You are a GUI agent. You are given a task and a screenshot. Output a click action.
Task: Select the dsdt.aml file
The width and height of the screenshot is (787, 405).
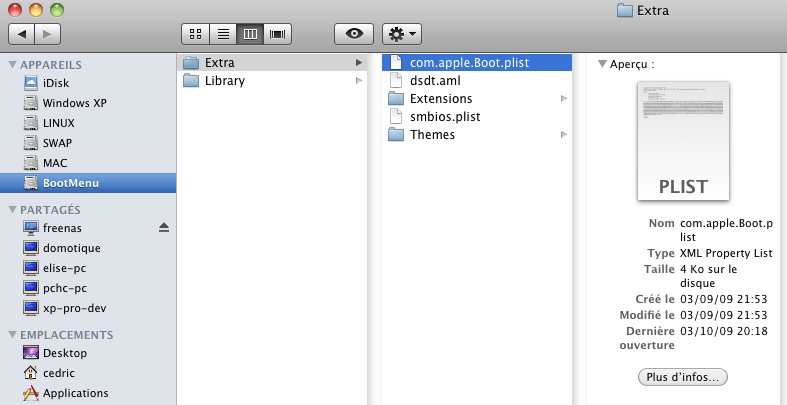click(477, 81)
